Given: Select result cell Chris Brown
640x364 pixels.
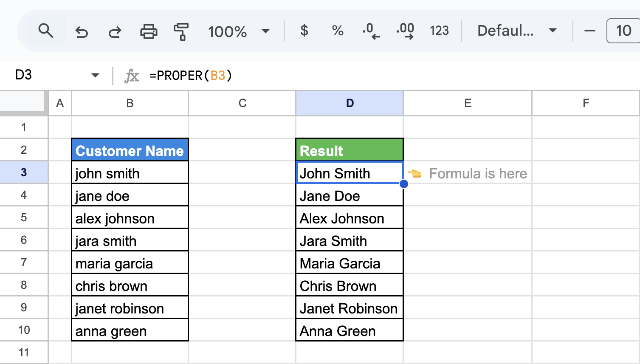Looking at the screenshot, I should coord(350,285).
